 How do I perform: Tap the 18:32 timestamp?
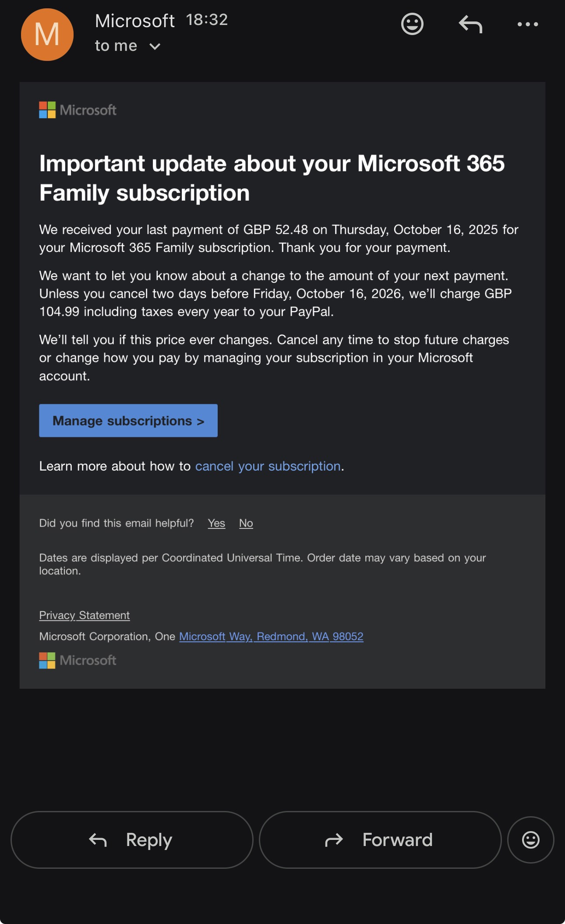point(207,20)
